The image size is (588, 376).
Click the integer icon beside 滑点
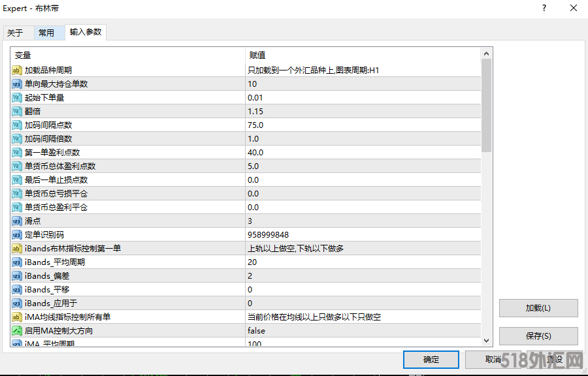click(x=17, y=221)
